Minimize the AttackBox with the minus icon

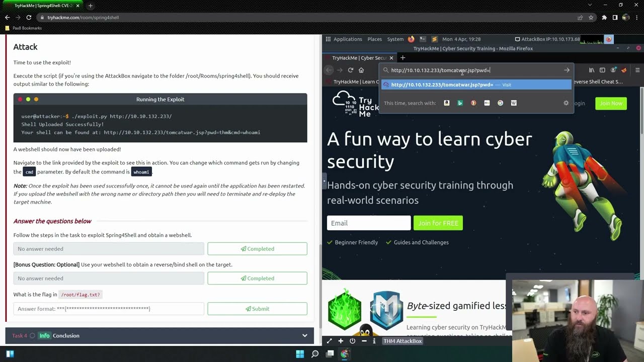pos(364,341)
